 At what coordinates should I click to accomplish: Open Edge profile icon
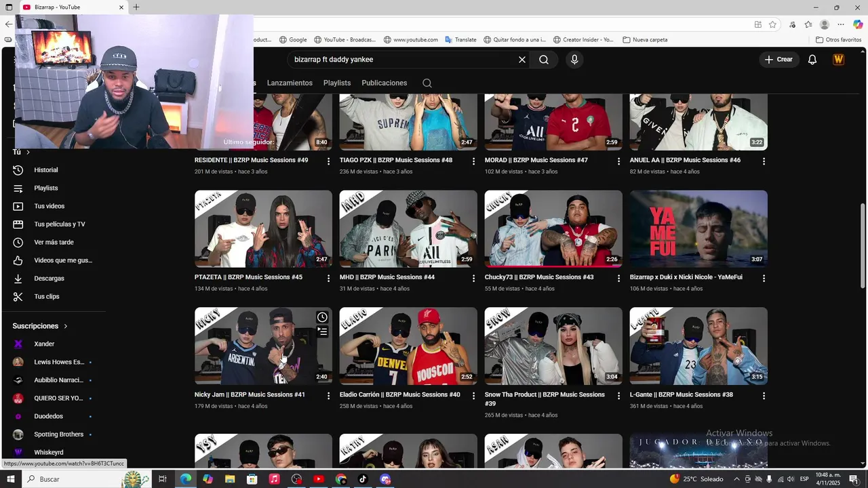(825, 24)
